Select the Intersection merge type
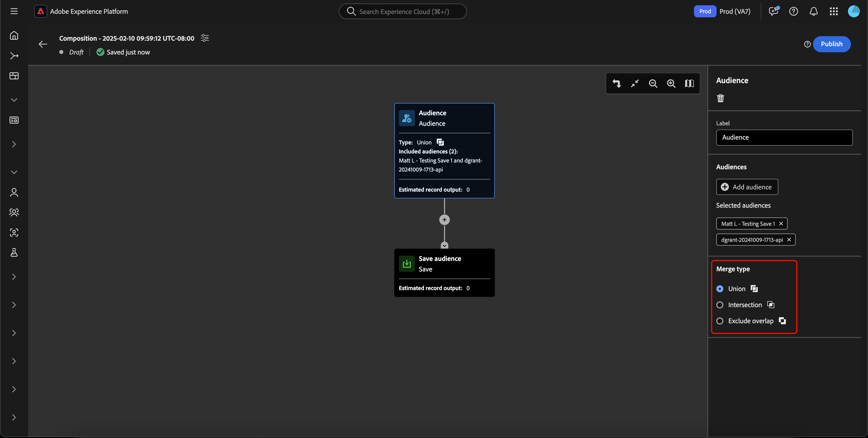The image size is (868, 438). coord(720,305)
